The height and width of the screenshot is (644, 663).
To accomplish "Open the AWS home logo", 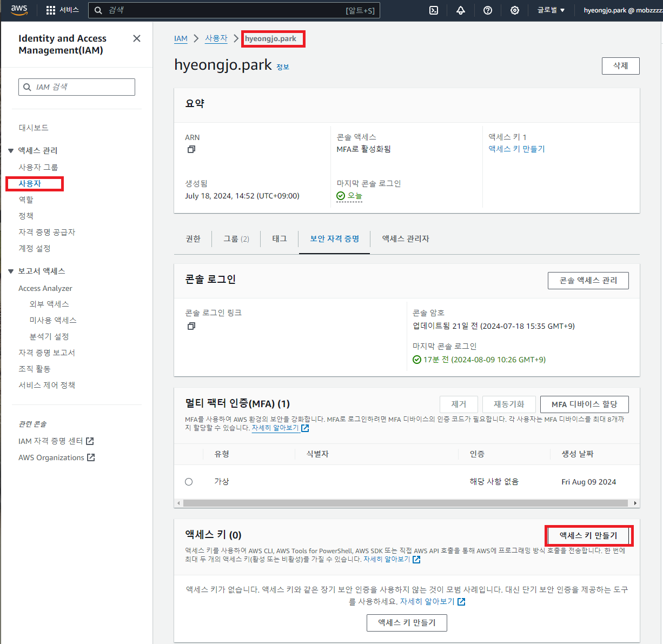I will click(x=19, y=10).
